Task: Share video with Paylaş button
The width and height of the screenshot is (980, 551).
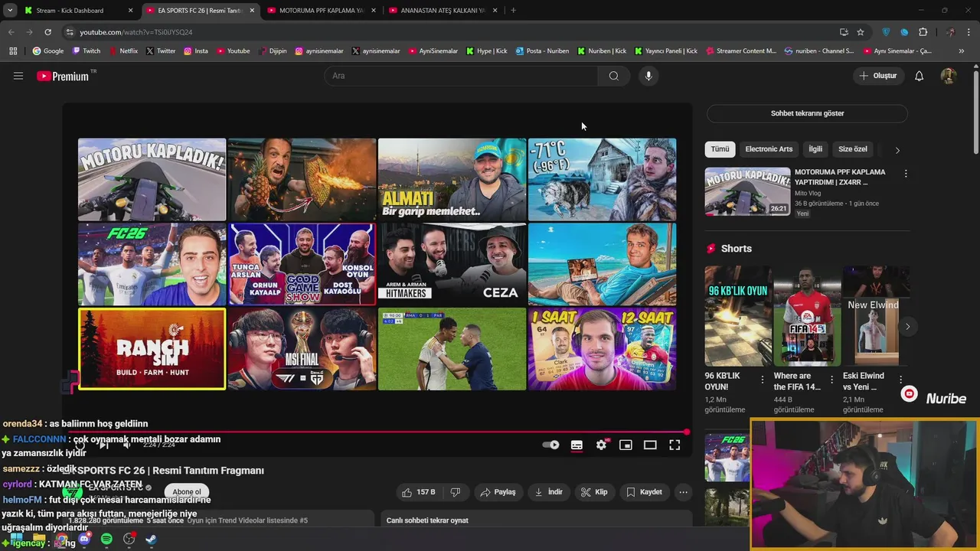Action: 498,492
